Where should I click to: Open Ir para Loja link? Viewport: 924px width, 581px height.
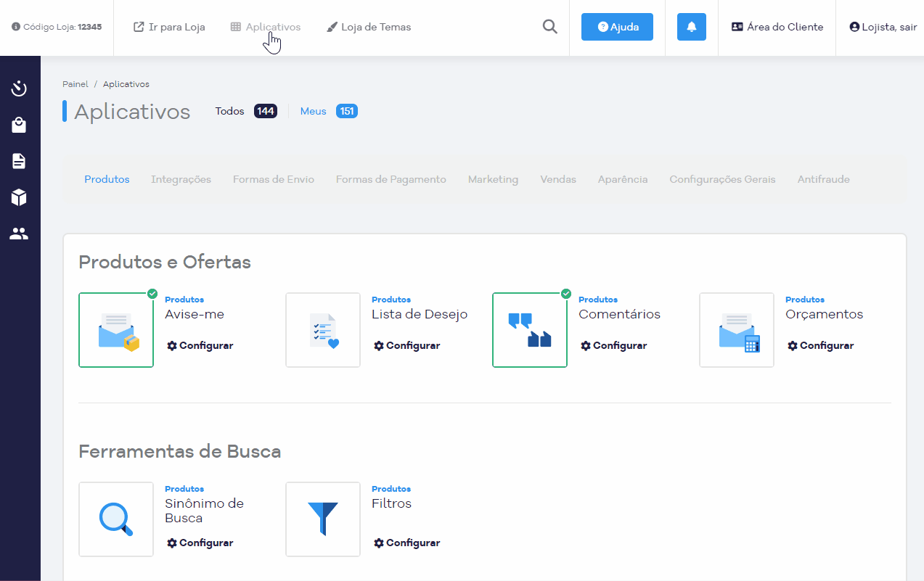[169, 27]
